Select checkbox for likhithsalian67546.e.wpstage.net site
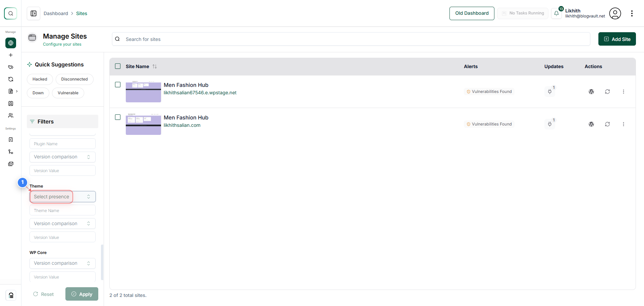 pyautogui.click(x=118, y=85)
